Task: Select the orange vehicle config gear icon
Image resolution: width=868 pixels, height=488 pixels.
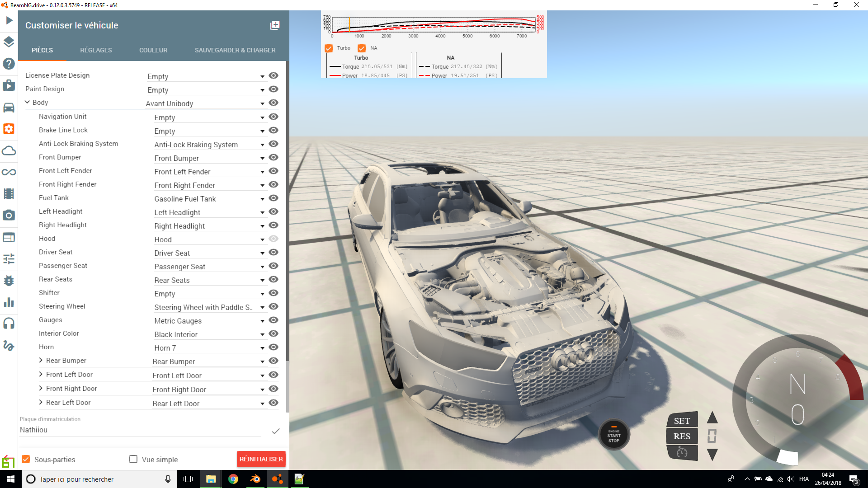Action: pyautogui.click(x=9, y=129)
